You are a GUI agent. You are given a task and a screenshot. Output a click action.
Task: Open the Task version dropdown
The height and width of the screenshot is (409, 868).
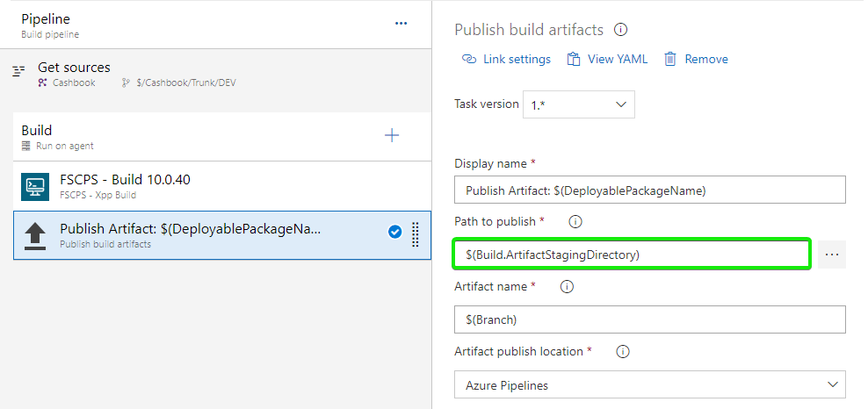click(578, 104)
